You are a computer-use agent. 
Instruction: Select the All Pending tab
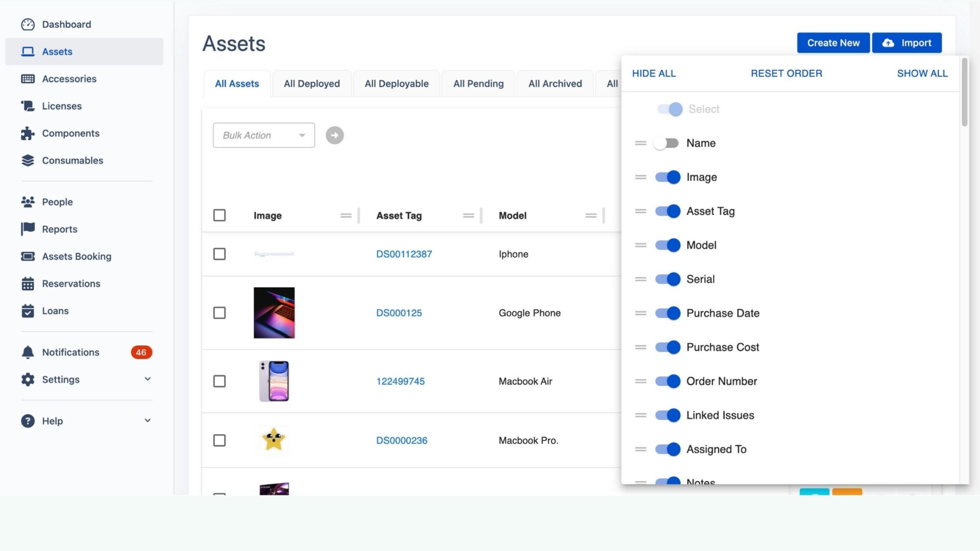coord(478,84)
